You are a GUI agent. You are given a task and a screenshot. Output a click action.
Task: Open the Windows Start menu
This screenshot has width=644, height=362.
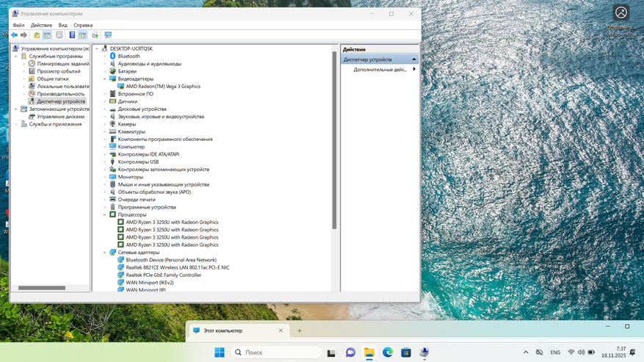[219, 352]
